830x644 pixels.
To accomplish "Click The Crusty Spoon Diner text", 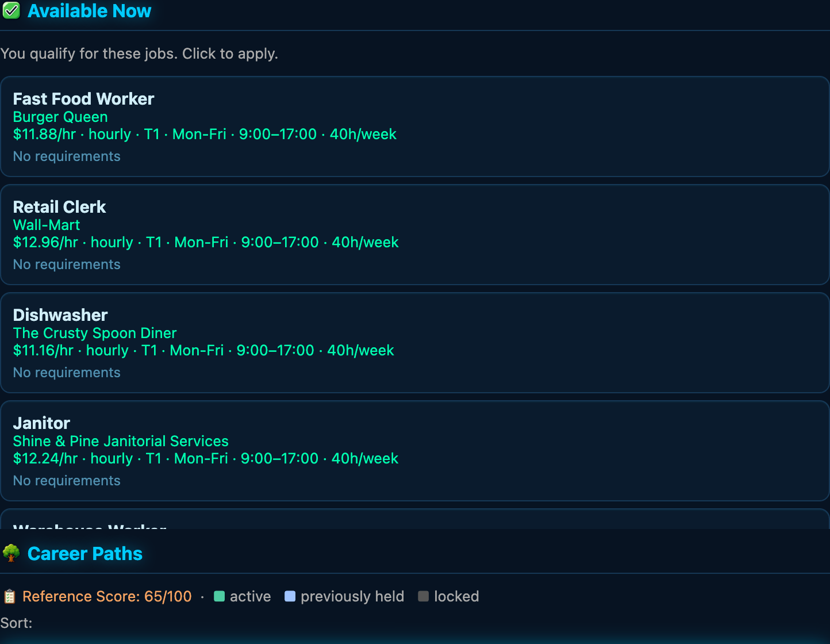I will [95, 333].
